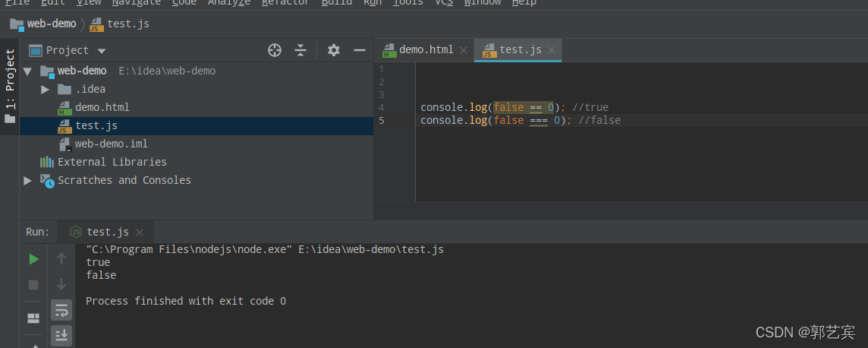Click 'false' in the console output
The image size is (868, 348).
click(101, 275)
